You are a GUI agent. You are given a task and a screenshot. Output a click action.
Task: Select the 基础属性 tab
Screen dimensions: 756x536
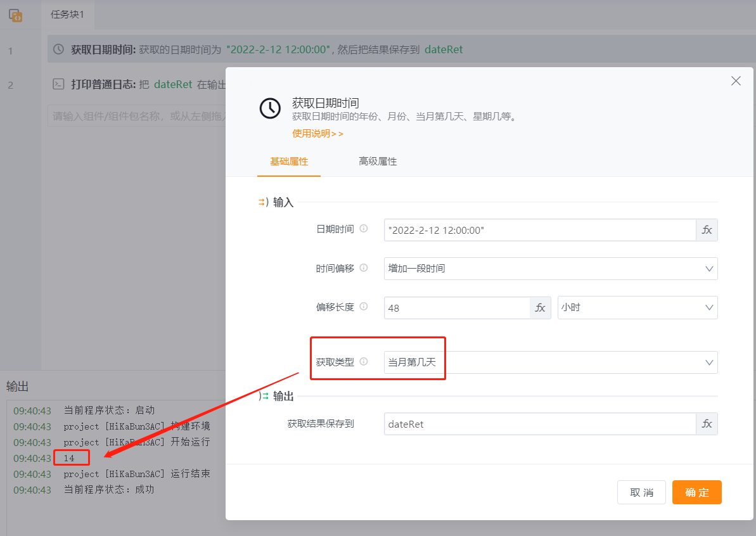point(289,162)
